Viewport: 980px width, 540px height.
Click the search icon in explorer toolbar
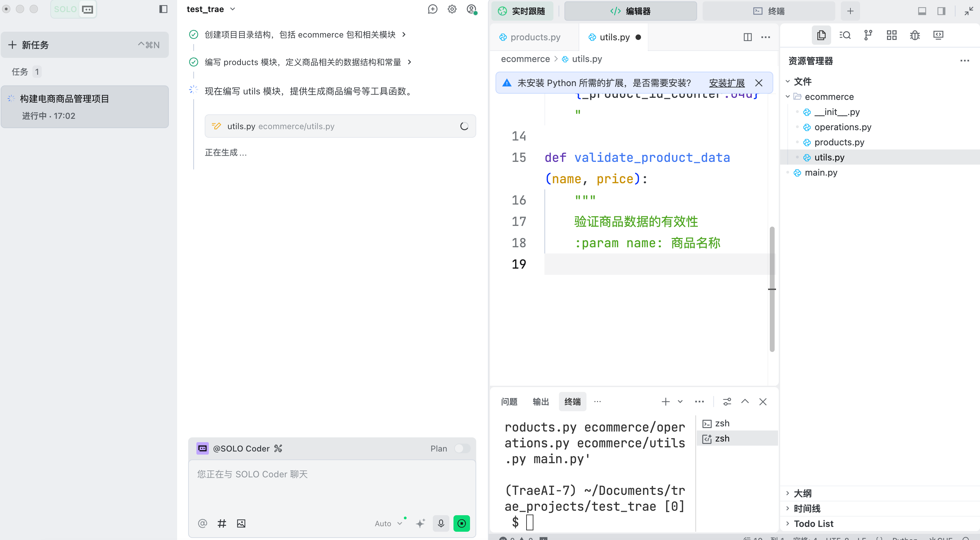[845, 35]
